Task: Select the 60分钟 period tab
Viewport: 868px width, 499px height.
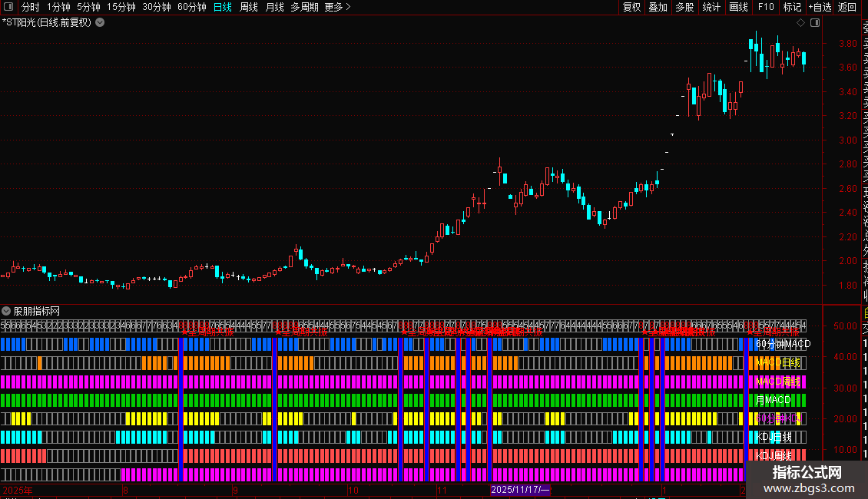Action: click(192, 7)
